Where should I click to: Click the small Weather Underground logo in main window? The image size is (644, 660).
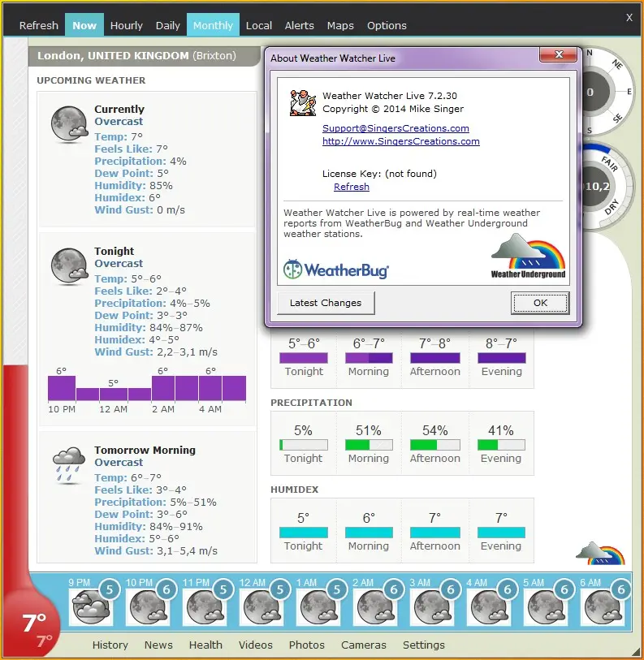(600, 553)
